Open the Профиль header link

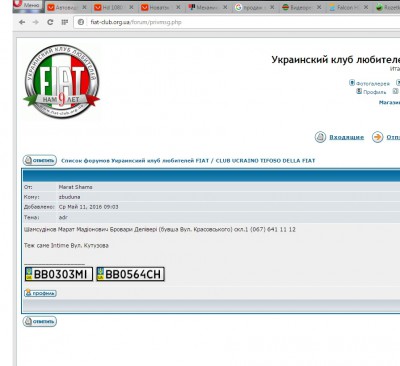click(x=371, y=92)
